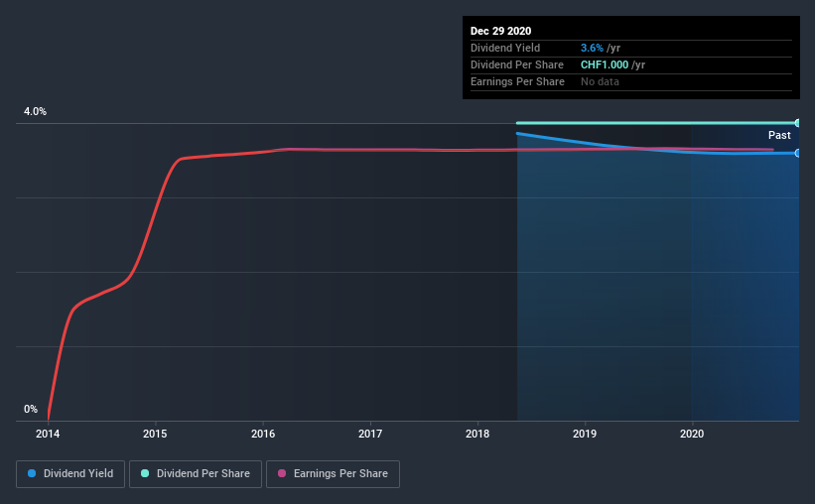Select the 2016 x-axis label
Image resolution: width=815 pixels, height=504 pixels.
(x=263, y=434)
